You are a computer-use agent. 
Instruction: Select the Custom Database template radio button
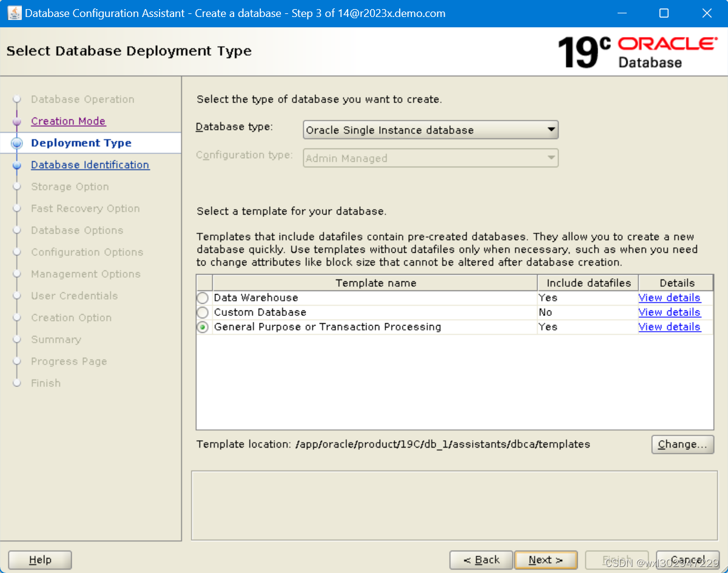[203, 312]
